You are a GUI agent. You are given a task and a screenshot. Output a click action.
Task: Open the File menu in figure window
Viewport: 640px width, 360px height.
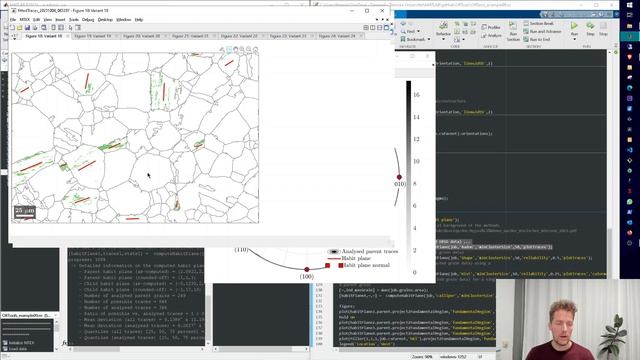pyautogui.click(x=13, y=20)
